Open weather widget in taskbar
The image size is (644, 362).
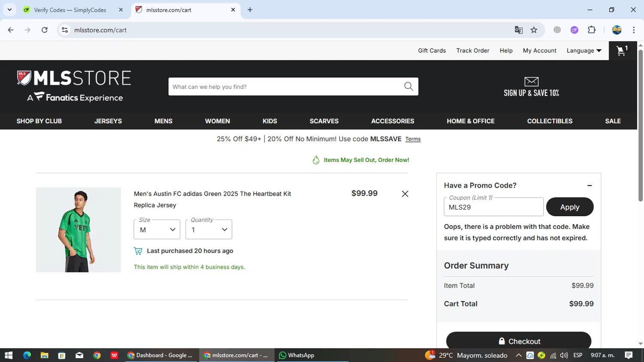(467, 355)
